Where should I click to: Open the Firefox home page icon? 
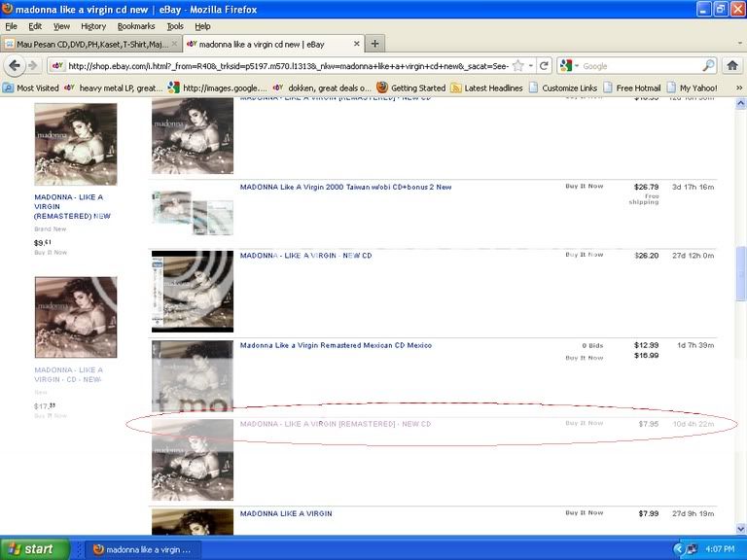[732, 66]
